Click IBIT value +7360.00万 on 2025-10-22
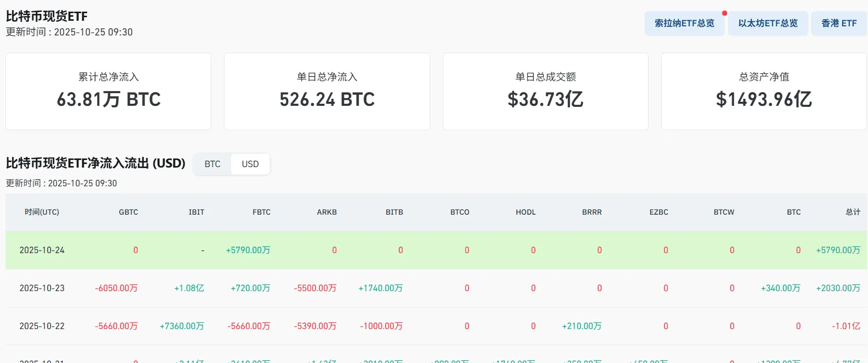The image size is (868, 363). (x=182, y=326)
